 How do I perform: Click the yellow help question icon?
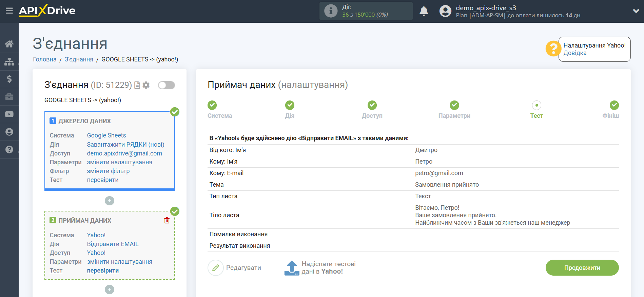(x=553, y=49)
